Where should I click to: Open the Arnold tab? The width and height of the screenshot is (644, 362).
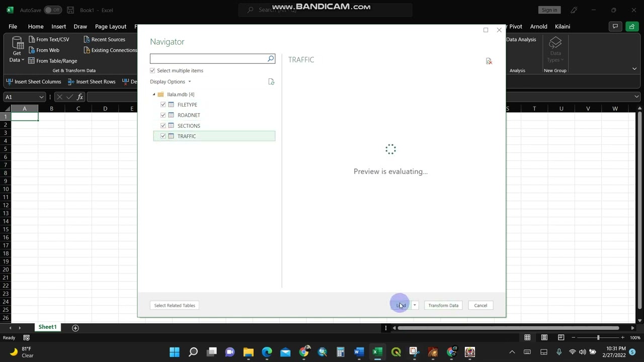(x=538, y=27)
